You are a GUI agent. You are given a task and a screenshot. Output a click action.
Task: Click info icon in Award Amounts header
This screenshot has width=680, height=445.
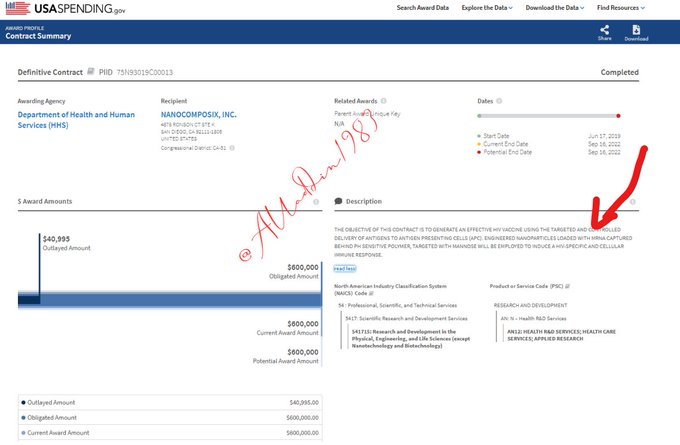316,201
